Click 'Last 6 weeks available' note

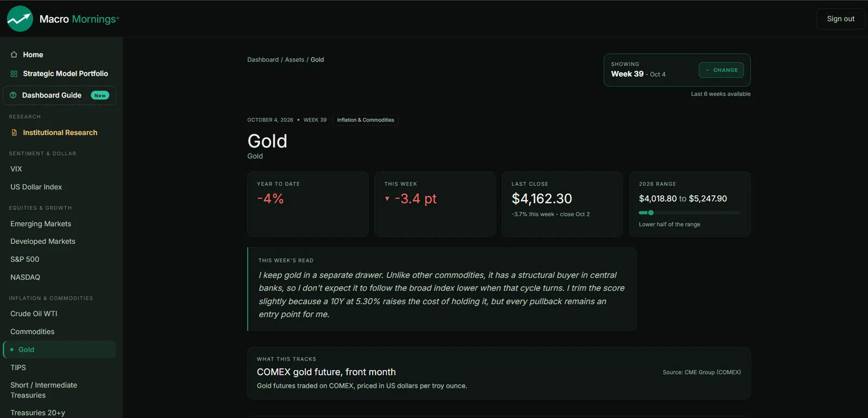click(x=721, y=94)
